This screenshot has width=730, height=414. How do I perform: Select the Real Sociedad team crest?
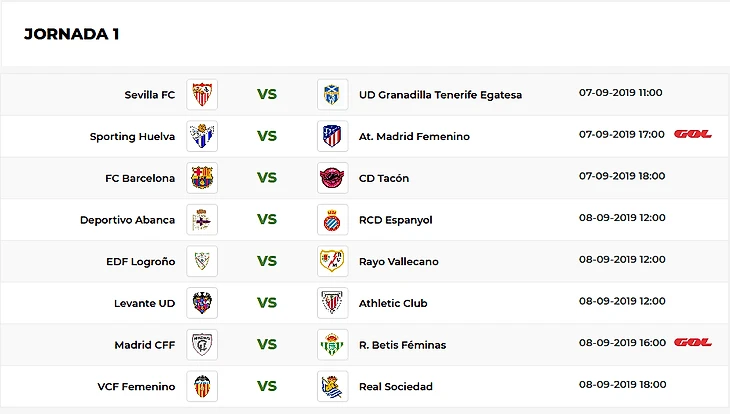(332, 386)
